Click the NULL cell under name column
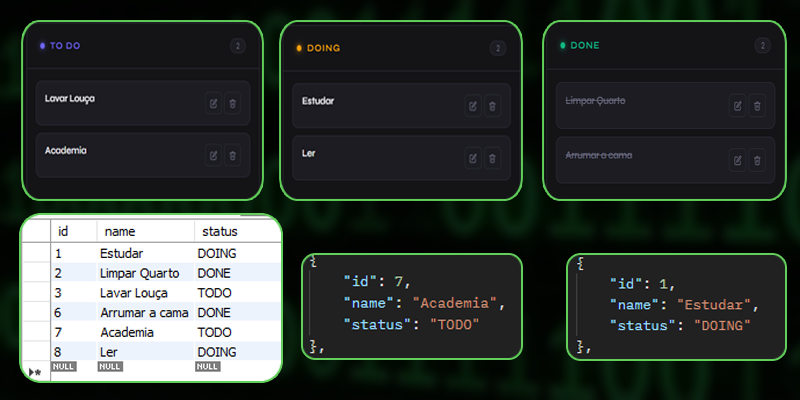 (x=109, y=366)
